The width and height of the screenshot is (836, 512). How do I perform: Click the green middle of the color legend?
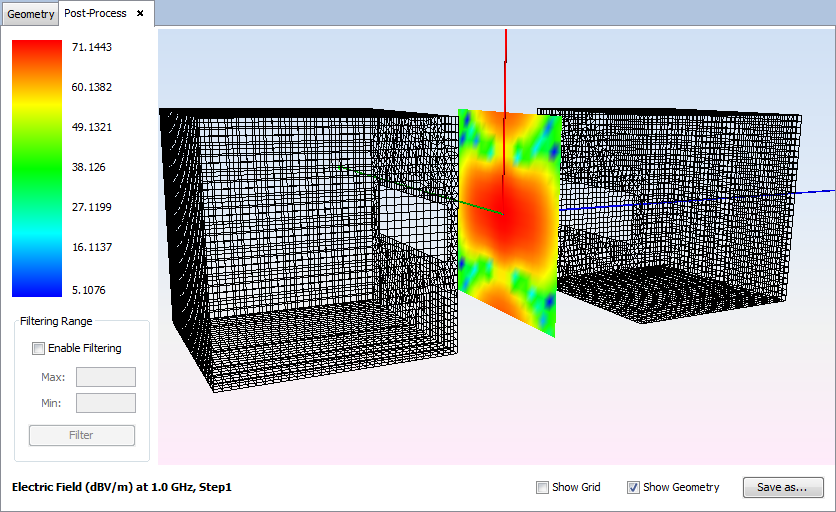(x=36, y=168)
